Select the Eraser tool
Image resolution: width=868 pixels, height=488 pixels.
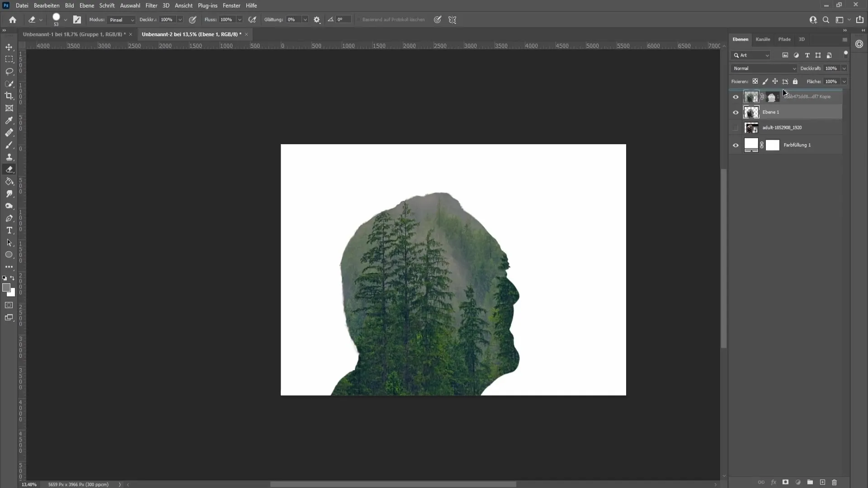[x=9, y=169]
